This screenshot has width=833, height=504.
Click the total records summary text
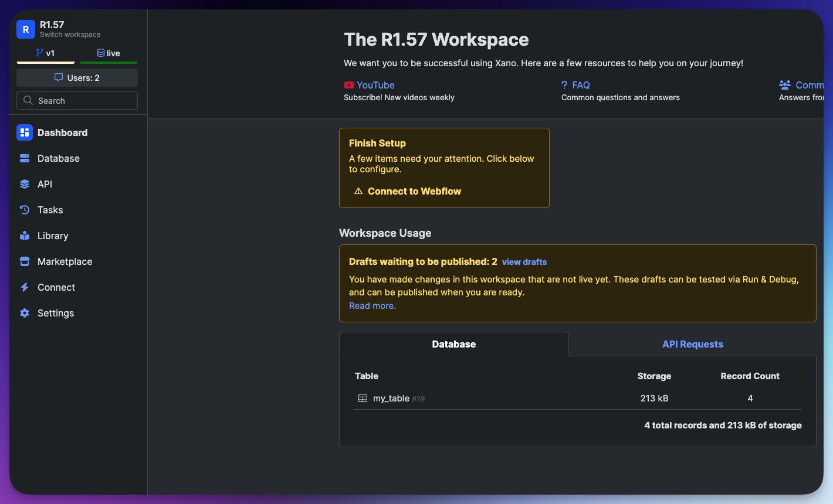(x=723, y=425)
